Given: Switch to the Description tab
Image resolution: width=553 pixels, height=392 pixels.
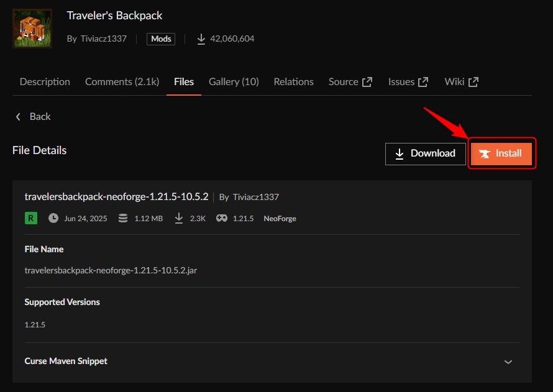Looking at the screenshot, I should (45, 82).
